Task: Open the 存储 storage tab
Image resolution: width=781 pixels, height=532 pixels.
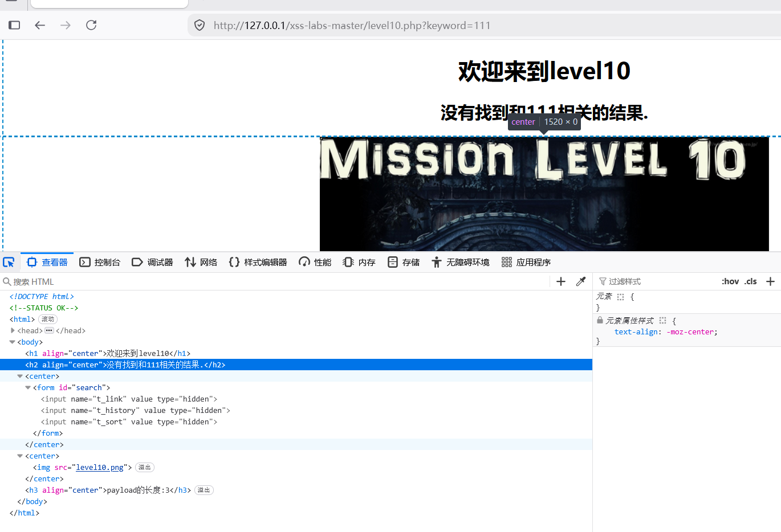Action: point(404,262)
